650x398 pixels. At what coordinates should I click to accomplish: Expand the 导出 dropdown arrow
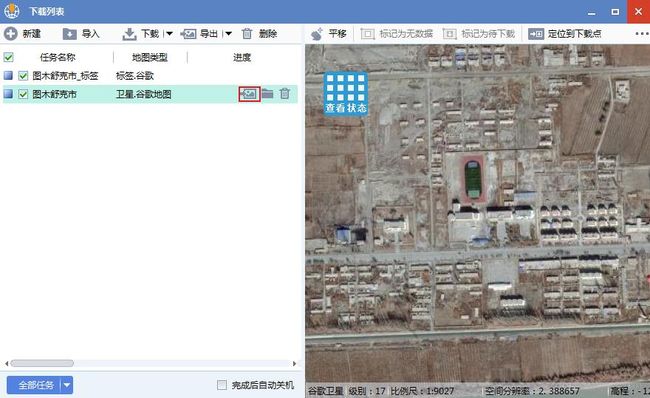[228, 34]
